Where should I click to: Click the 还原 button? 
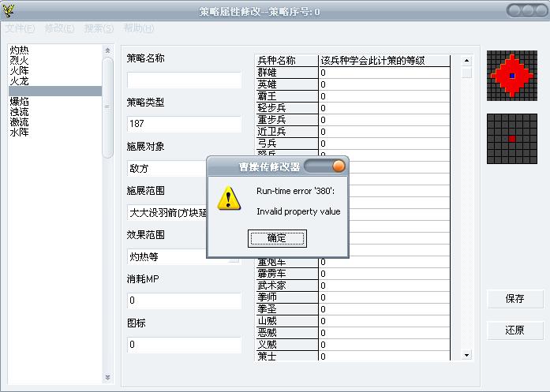pyautogui.click(x=514, y=330)
